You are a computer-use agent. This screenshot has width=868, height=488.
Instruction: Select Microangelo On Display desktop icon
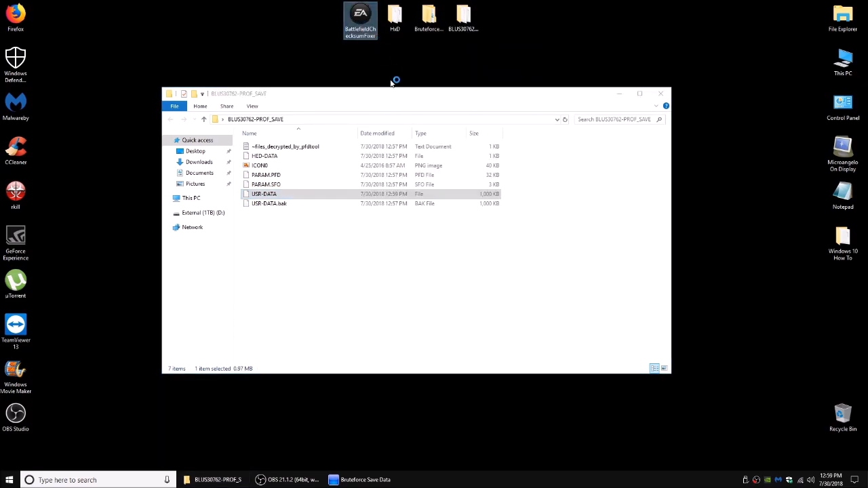point(843,155)
